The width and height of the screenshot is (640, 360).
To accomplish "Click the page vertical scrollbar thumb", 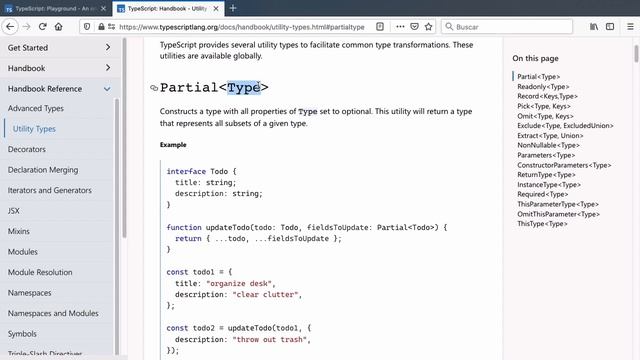I will pos(636,54).
